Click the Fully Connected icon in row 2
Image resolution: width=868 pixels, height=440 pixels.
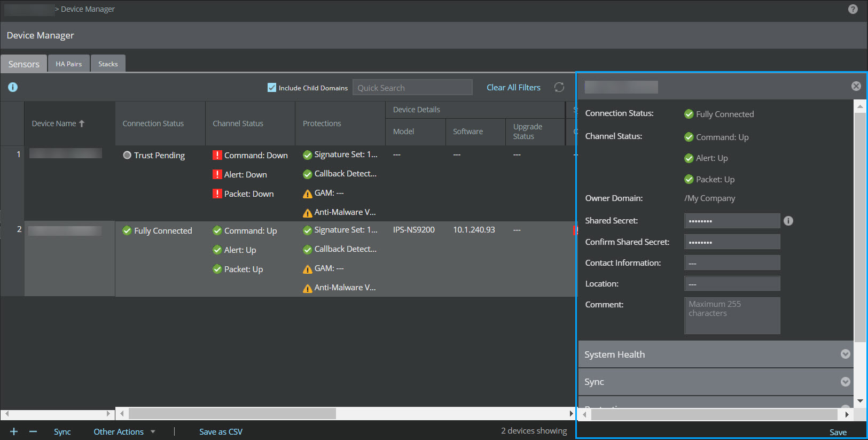coord(127,230)
